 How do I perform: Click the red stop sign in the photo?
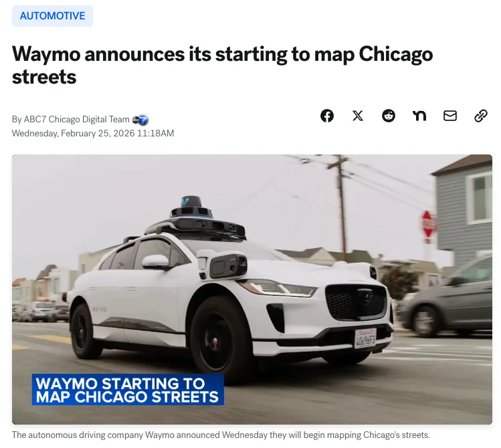tap(427, 224)
